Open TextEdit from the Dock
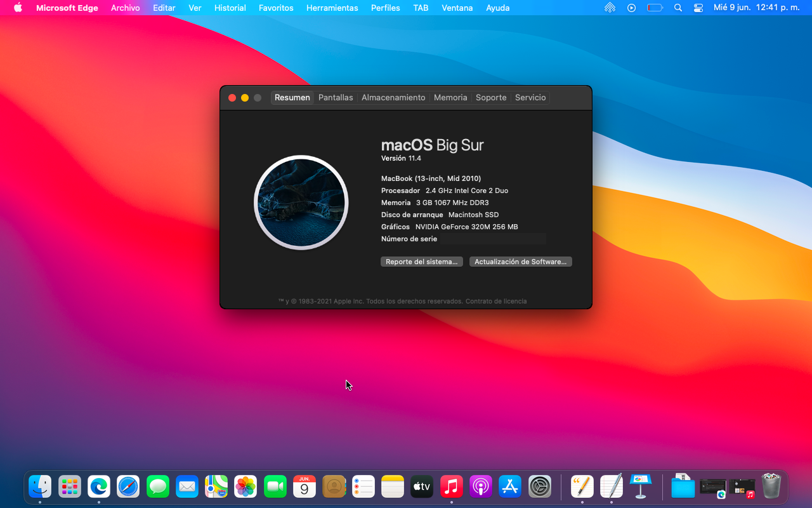Viewport: 812px width, 508px height. [x=612, y=487]
